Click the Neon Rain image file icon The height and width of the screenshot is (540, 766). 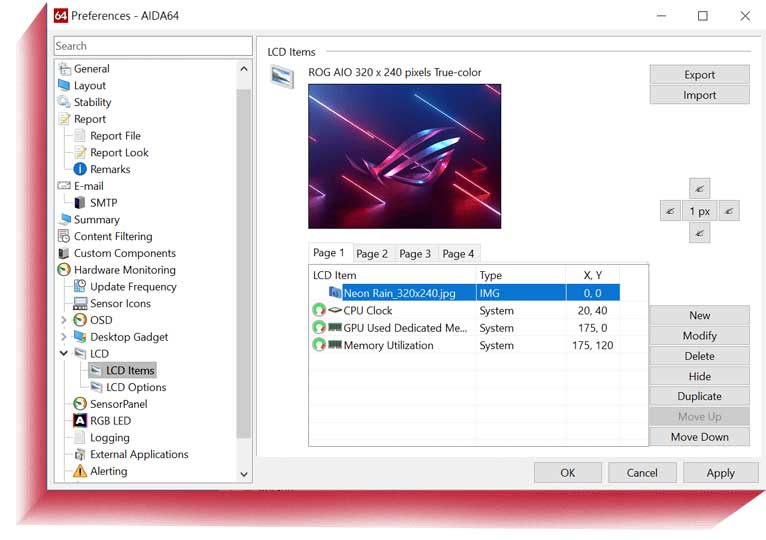point(335,293)
